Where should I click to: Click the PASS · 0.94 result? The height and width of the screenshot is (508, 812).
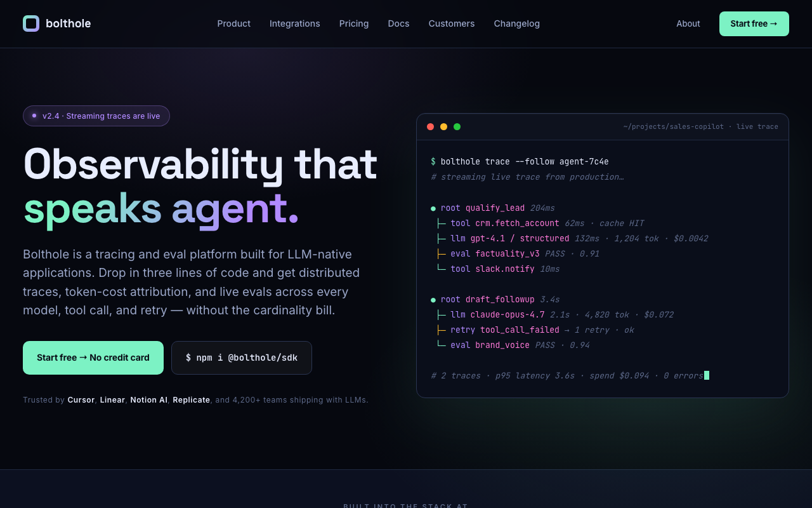[562, 345]
